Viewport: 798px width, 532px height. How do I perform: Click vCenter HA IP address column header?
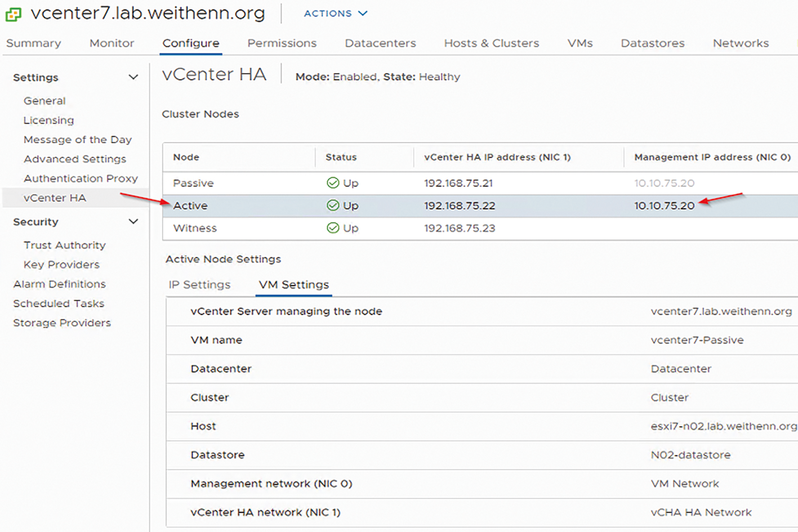[497, 157]
